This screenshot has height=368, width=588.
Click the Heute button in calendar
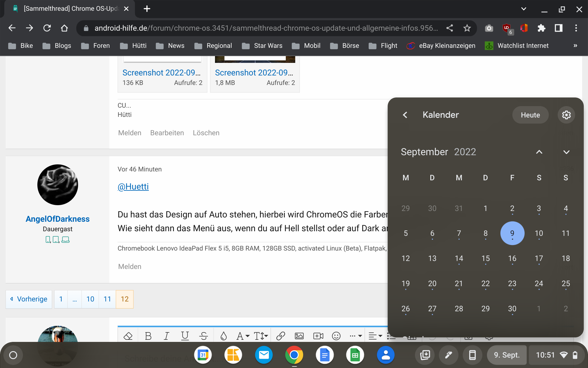pos(530,115)
